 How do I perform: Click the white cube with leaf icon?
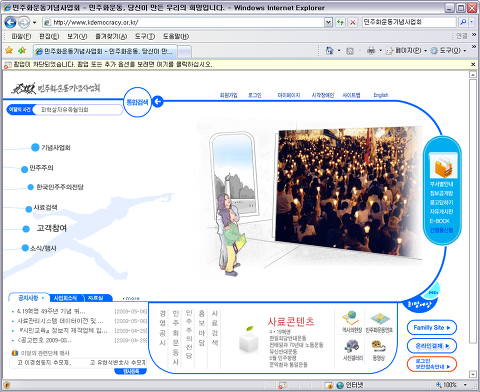(x=249, y=340)
